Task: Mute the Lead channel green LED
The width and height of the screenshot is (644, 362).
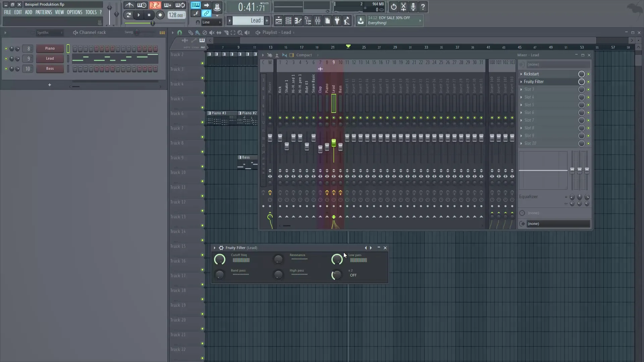Action: coord(6,59)
